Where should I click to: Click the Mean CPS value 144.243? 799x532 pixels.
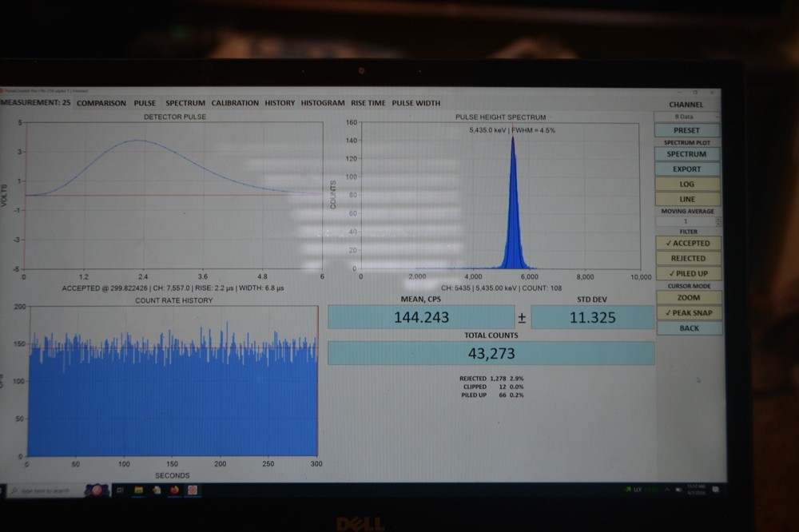pyautogui.click(x=421, y=317)
